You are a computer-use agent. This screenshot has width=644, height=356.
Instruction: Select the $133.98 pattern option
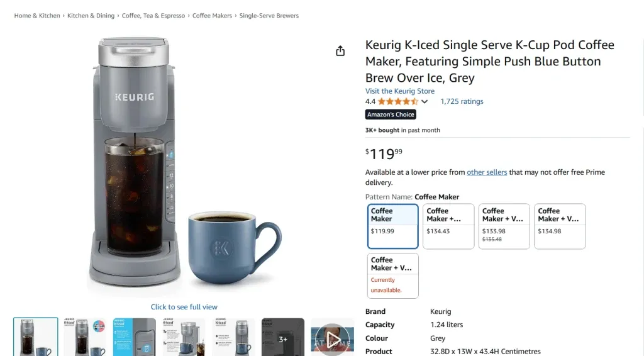[x=504, y=226]
